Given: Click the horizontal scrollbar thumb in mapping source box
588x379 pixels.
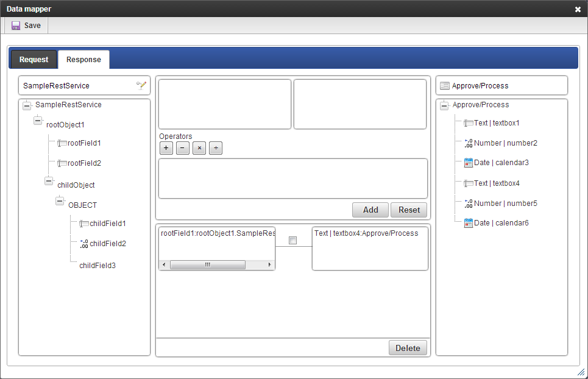Looking at the screenshot, I should point(208,264).
